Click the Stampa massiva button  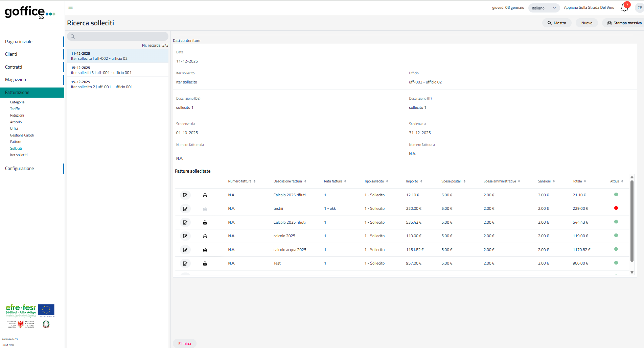[x=624, y=23]
